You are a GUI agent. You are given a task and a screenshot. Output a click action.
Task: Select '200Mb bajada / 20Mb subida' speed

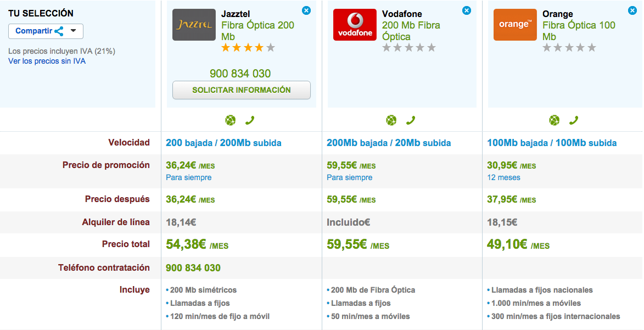tap(389, 143)
